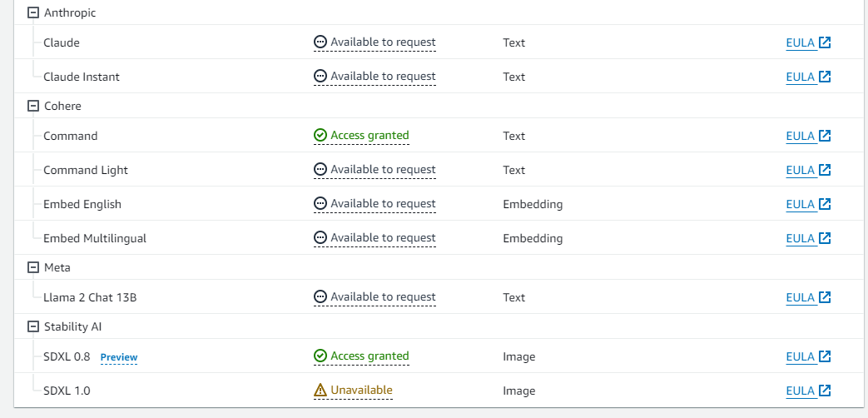This screenshot has height=418, width=868.
Task: Collapse the Anthropic provider group
Action: 33,12
